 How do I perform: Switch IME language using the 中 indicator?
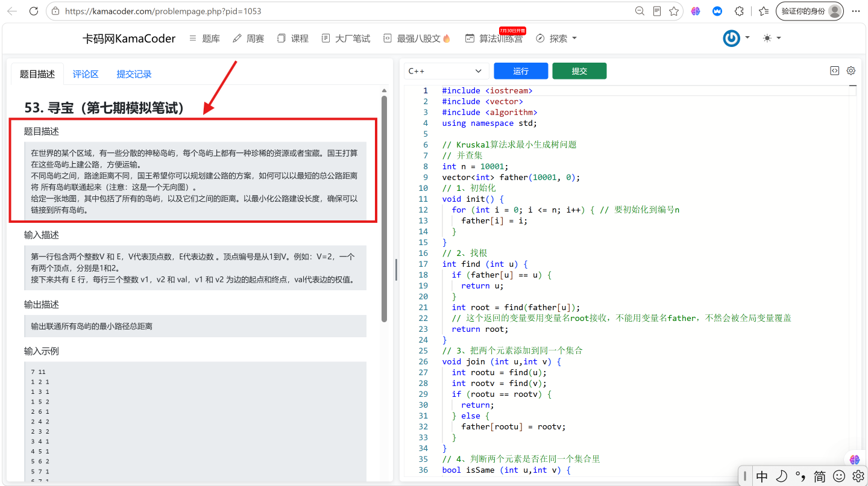click(x=762, y=476)
